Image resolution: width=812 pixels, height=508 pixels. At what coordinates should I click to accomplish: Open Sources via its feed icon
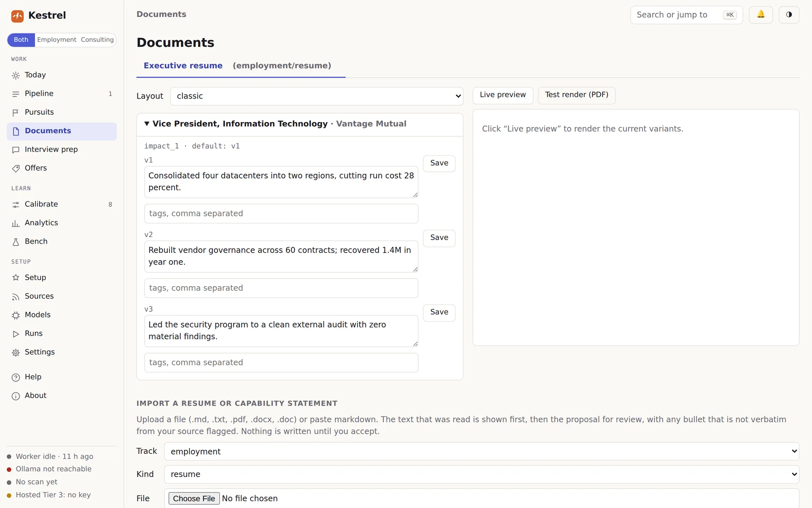coord(16,297)
